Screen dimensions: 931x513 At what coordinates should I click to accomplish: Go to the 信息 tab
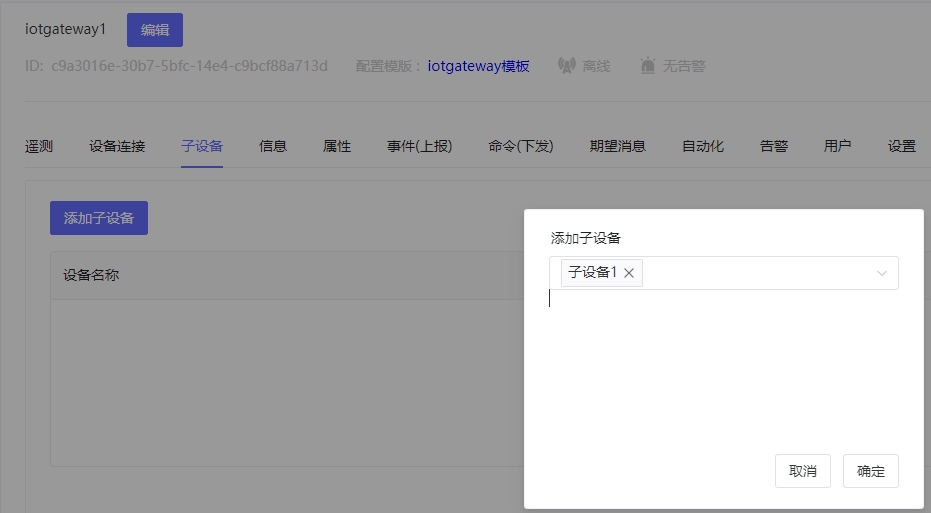point(273,146)
